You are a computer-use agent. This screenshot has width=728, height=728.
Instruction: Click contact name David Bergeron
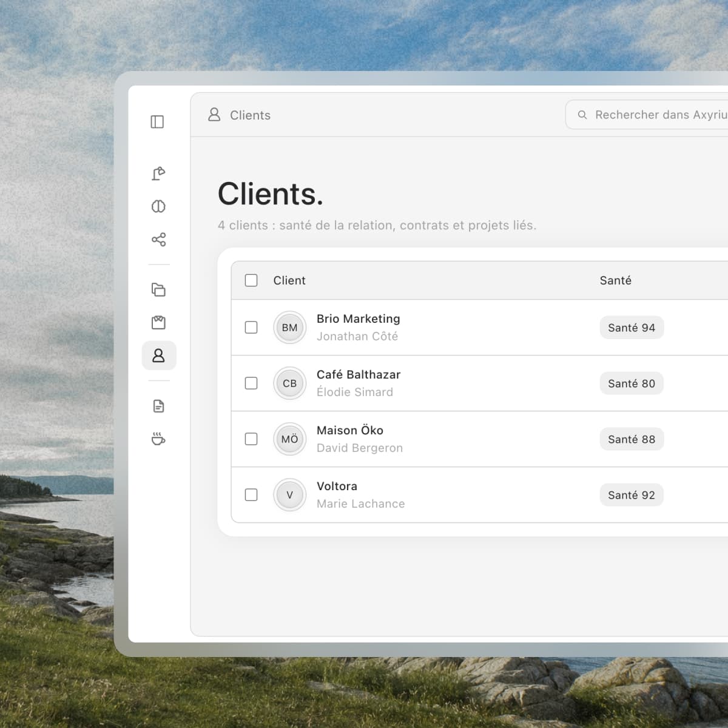[360, 448]
